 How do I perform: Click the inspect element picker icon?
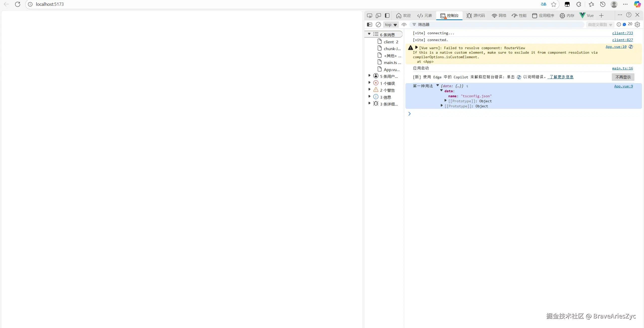[x=369, y=16]
